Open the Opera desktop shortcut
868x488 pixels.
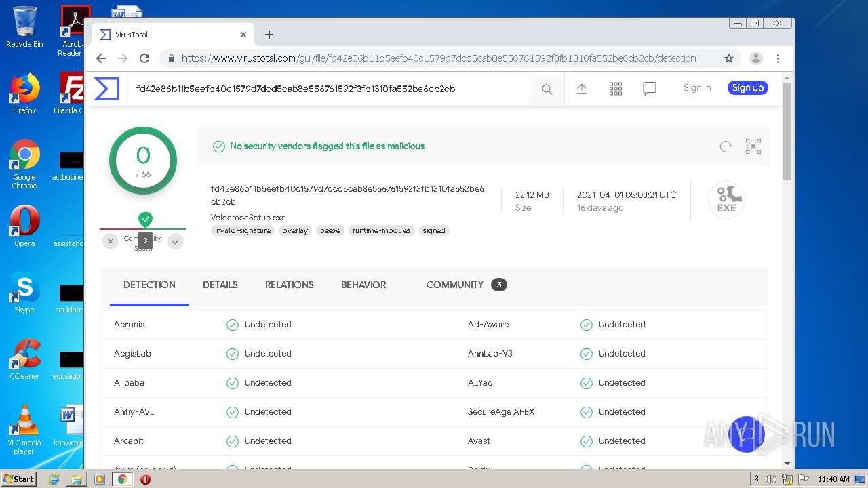pos(24,226)
